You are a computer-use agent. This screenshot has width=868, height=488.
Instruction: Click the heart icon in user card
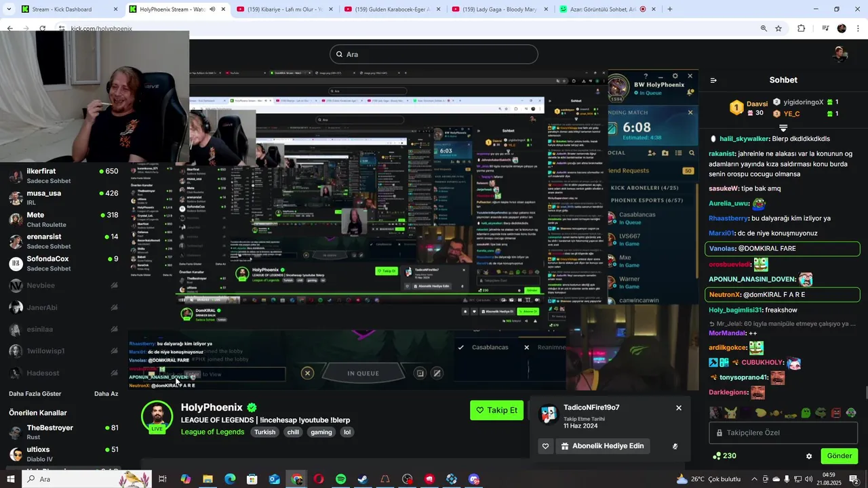point(545,446)
